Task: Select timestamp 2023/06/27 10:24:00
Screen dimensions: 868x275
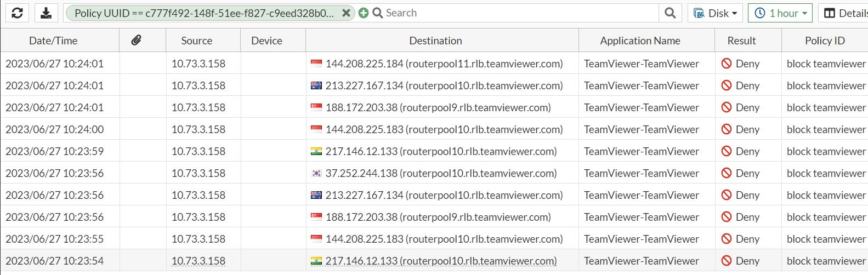Action: point(55,129)
